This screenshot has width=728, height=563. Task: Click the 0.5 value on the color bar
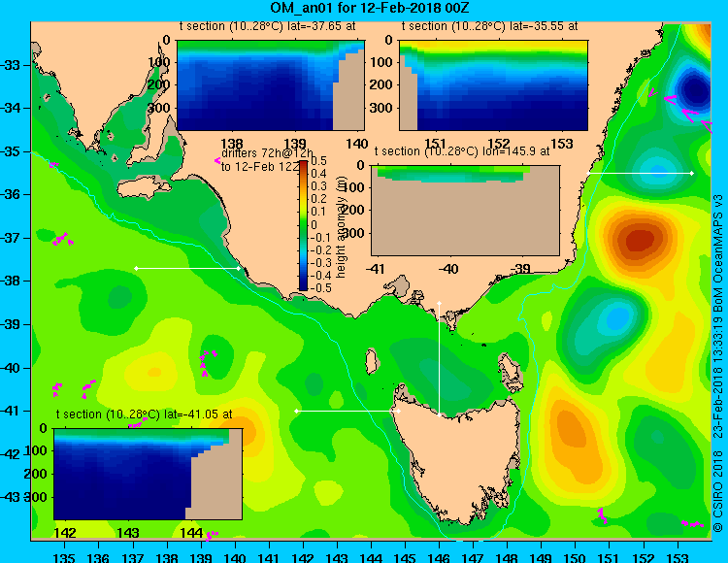tap(318, 161)
